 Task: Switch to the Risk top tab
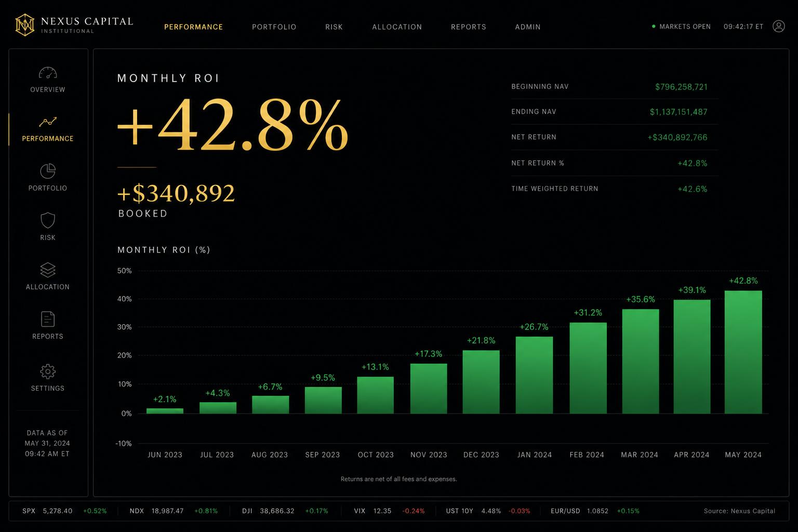[x=334, y=27]
